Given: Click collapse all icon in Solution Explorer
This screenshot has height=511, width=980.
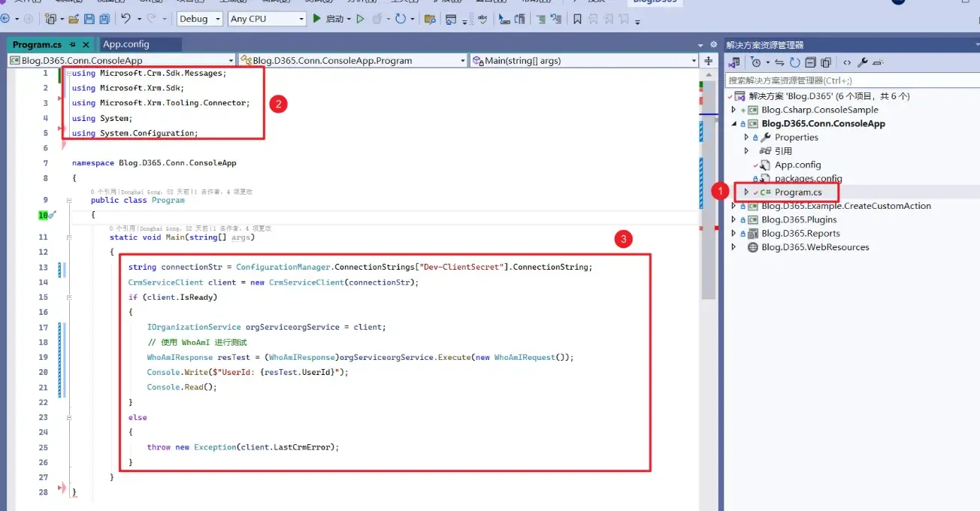Looking at the screenshot, I should [810, 62].
